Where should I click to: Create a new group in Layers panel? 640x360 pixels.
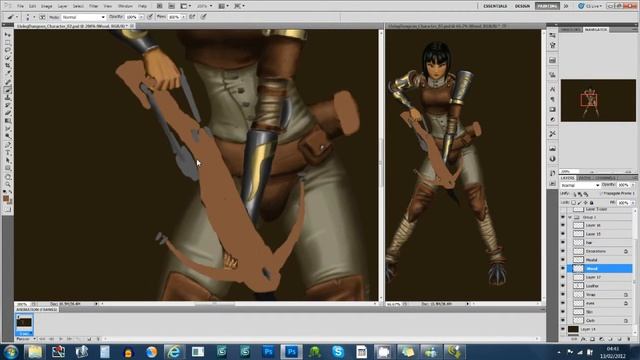611,339
